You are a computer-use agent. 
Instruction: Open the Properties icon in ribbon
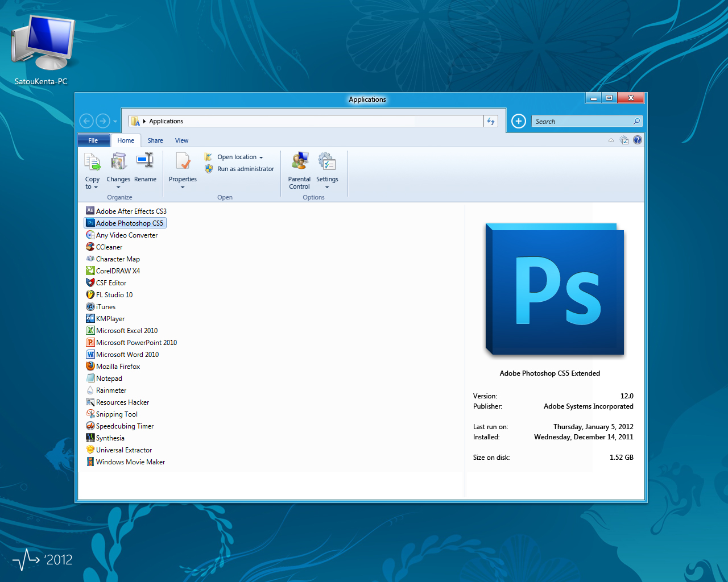[x=183, y=162]
